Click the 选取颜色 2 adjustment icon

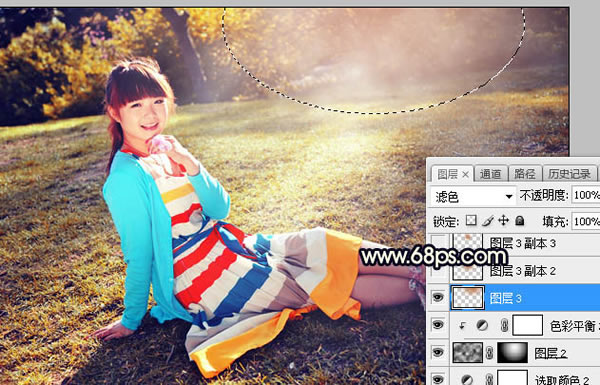467,379
